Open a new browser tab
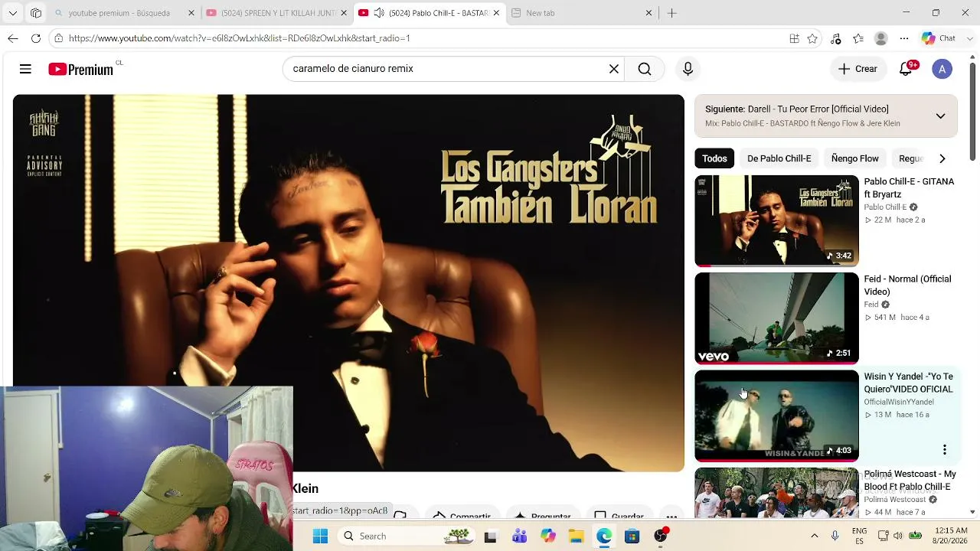 tap(672, 13)
